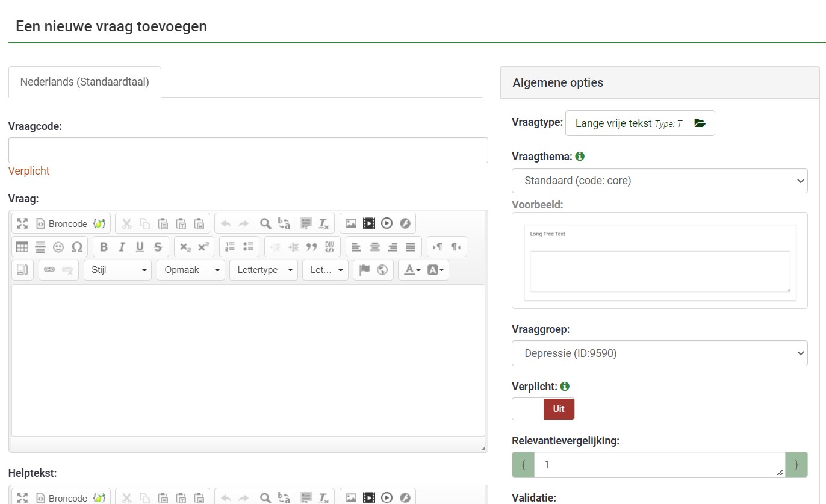Insert a table in the Vraag editor

22,247
